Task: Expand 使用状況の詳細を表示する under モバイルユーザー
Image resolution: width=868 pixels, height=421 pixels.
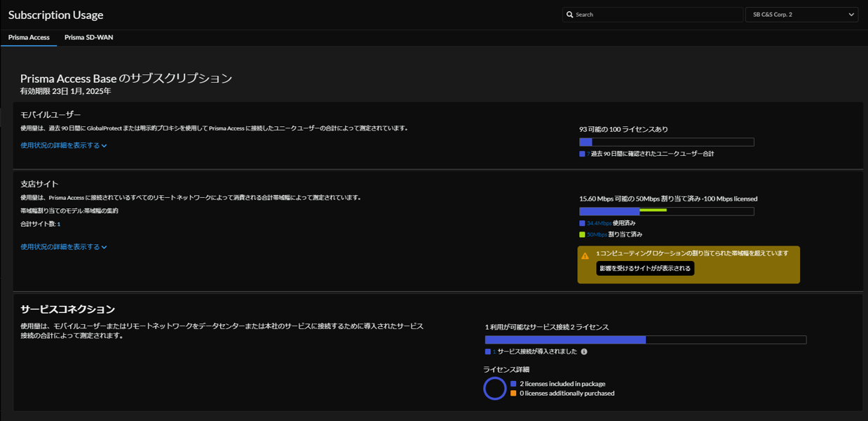Action: click(64, 145)
